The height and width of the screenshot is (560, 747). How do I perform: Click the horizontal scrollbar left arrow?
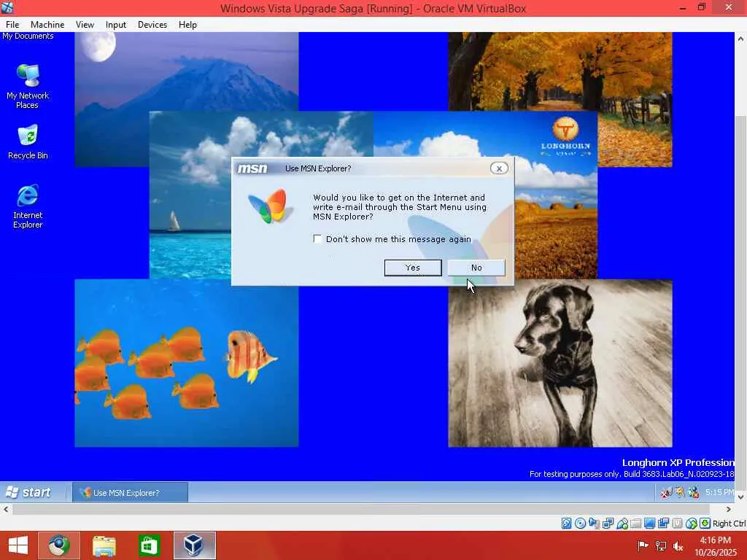[6, 509]
